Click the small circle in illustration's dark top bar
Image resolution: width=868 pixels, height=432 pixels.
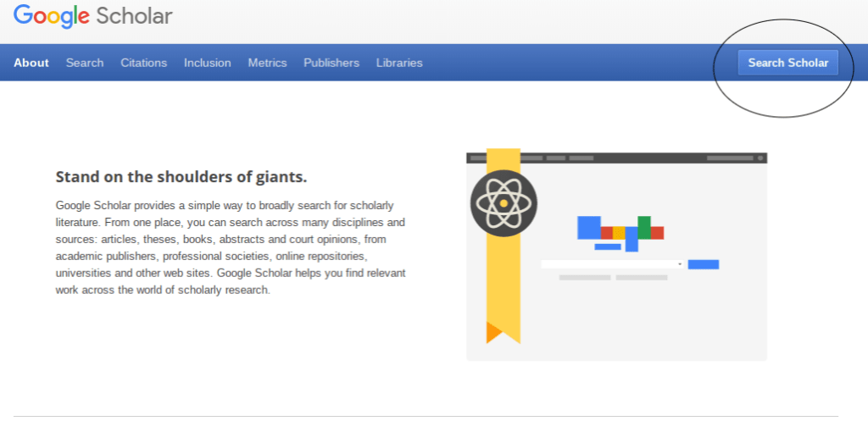tap(760, 158)
